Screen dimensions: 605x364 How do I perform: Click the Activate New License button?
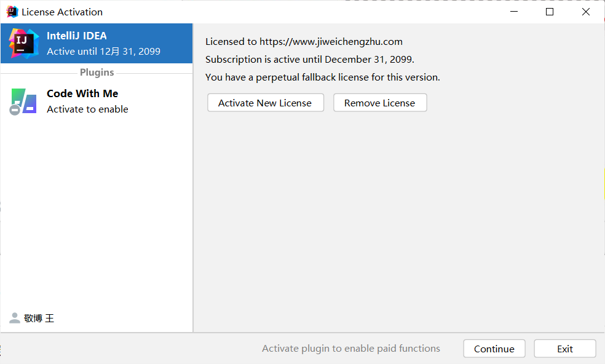click(x=266, y=103)
